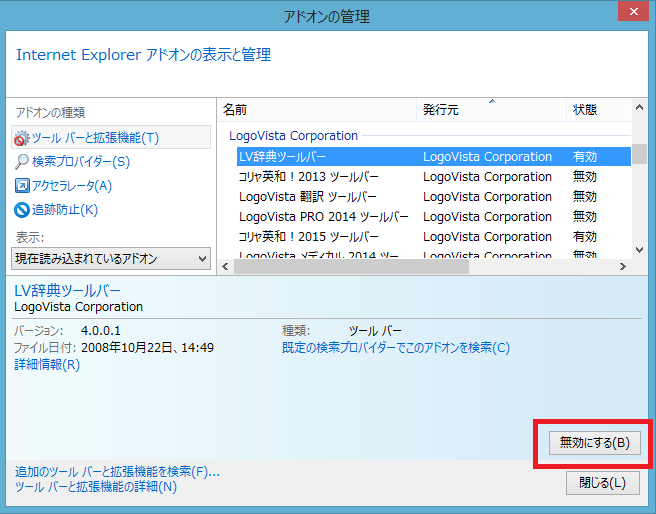Click the vertical scrollbar down arrow
The width and height of the screenshot is (656, 514).
(639, 250)
